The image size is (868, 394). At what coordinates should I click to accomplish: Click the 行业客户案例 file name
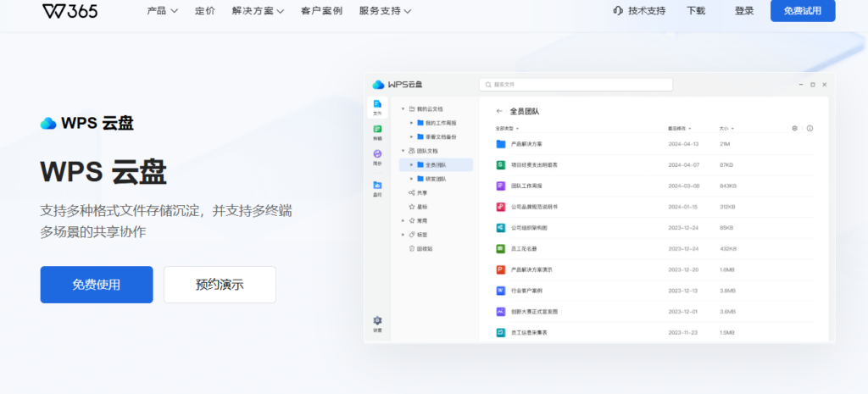coord(526,291)
